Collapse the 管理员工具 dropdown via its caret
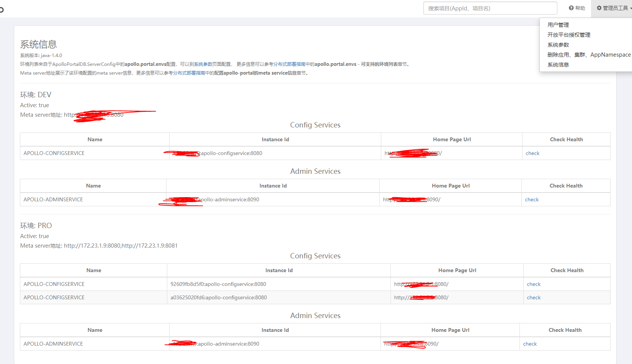 tap(630, 8)
